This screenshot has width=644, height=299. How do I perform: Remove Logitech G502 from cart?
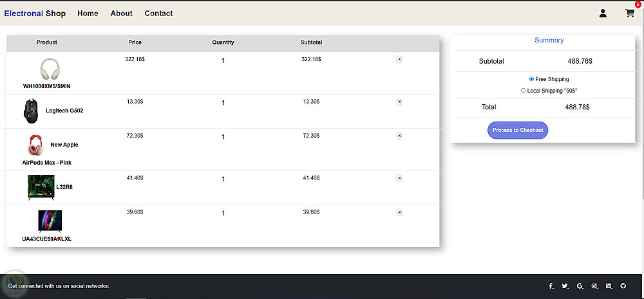coord(399,102)
